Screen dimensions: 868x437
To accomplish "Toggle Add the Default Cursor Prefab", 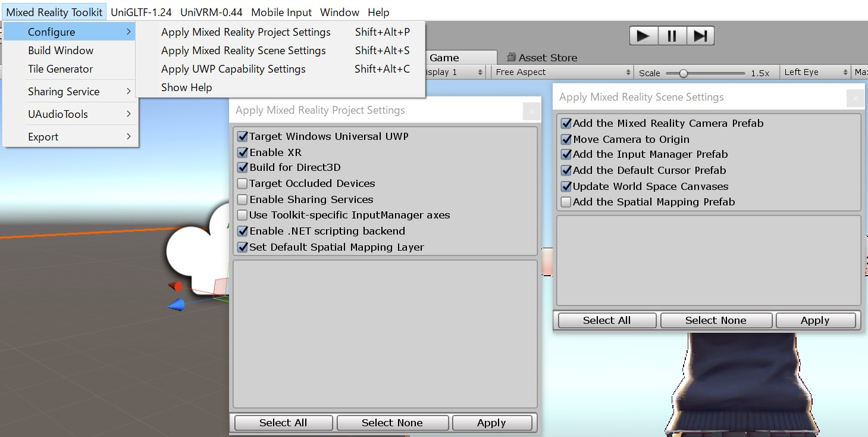I will 566,170.
